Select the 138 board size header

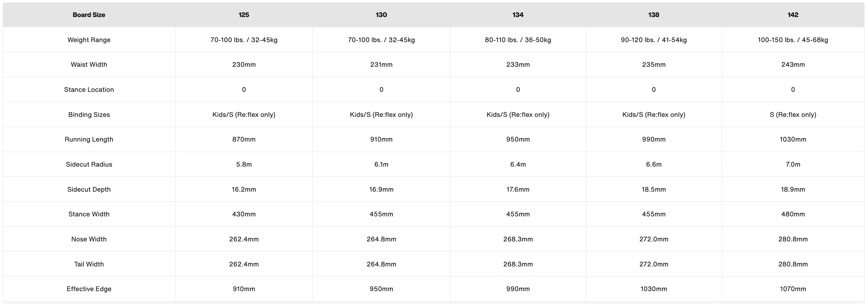coord(654,15)
